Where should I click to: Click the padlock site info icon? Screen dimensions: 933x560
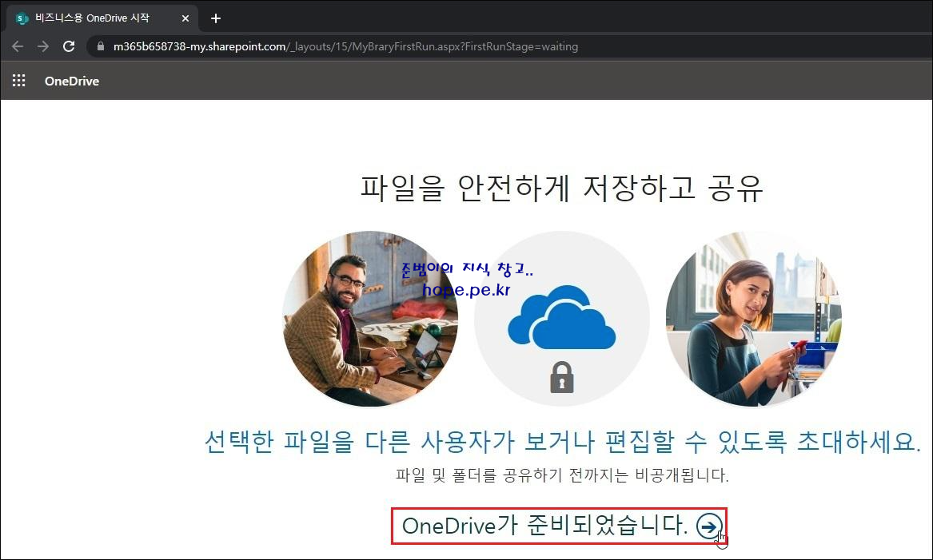101,46
